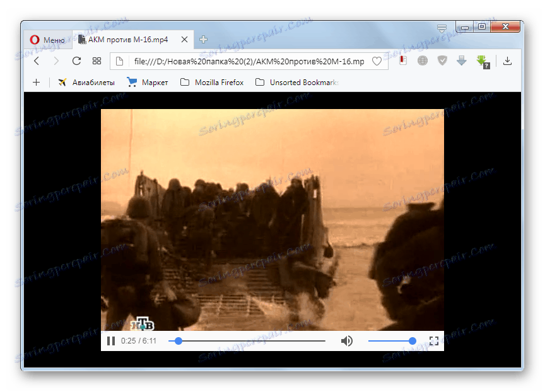Image resolution: width=545 pixels, height=392 pixels.
Task: Reload the current page
Action: [x=76, y=61]
